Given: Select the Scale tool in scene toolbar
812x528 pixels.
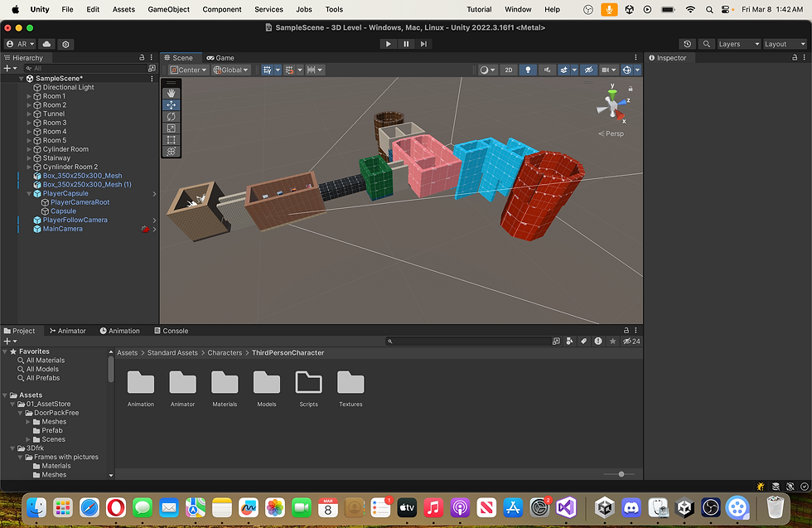Looking at the screenshot, I should coord(172,128).
